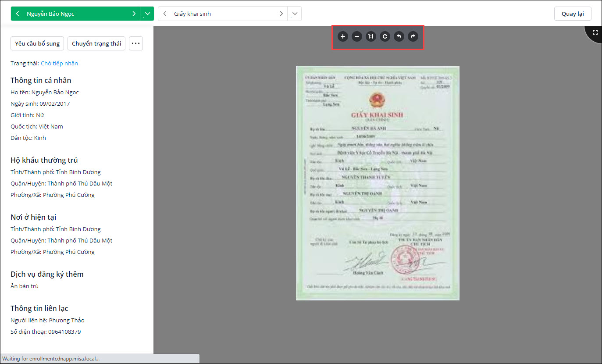Zoom in with the plus icon

point(343,37)
